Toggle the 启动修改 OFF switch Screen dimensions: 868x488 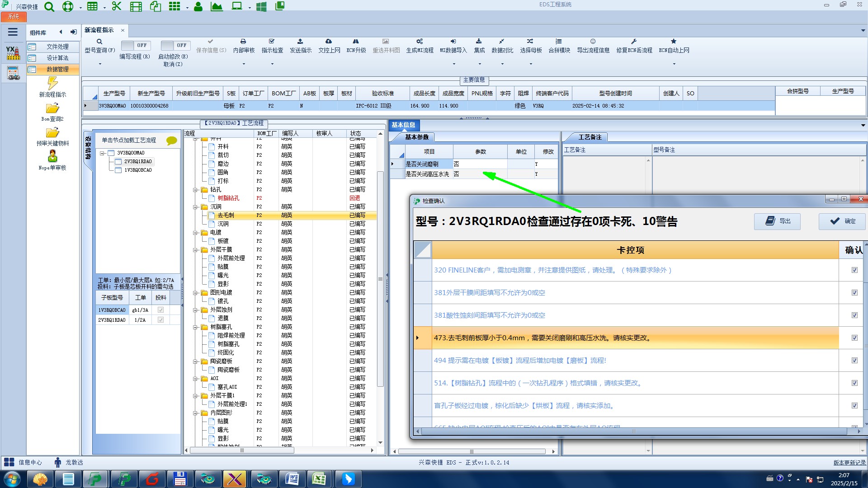[x=175, y=45]
